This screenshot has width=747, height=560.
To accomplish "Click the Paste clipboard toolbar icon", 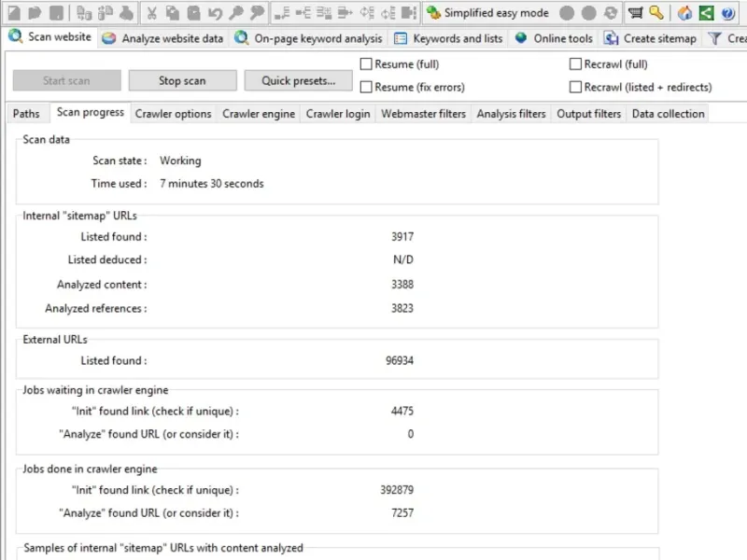I will click(x=193, y=13).
